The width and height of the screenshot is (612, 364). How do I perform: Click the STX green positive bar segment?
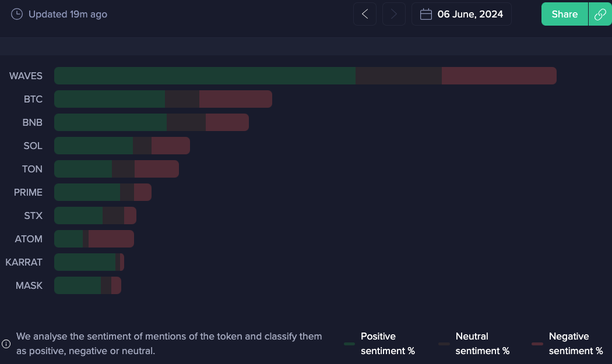[79, 215]
